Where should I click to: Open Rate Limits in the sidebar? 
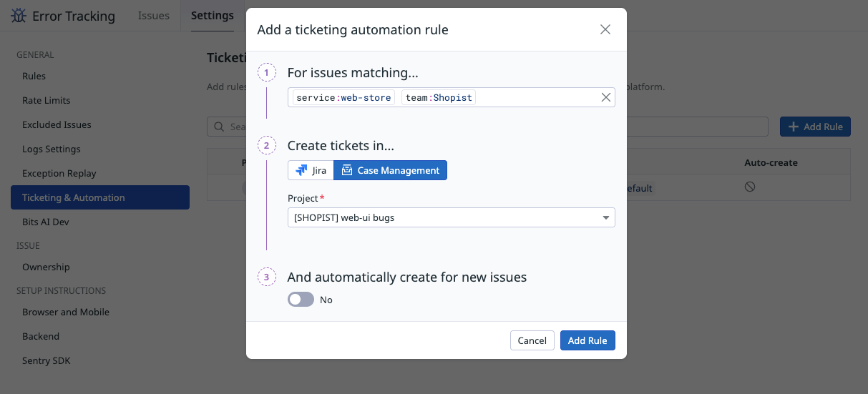(46, 100)
